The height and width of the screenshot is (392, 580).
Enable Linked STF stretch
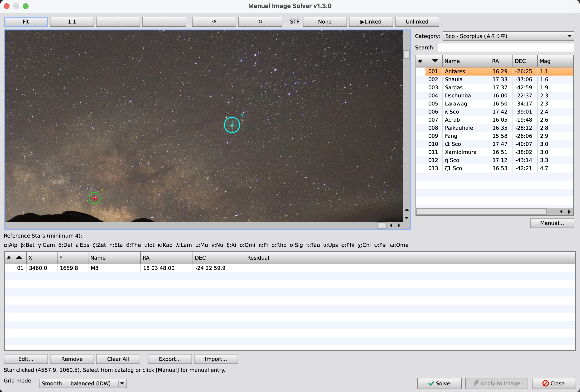371,21
